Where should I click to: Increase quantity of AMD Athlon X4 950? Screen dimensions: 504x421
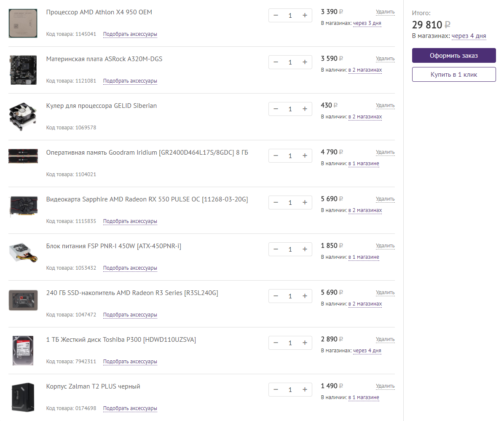click(x=305, y=16)
